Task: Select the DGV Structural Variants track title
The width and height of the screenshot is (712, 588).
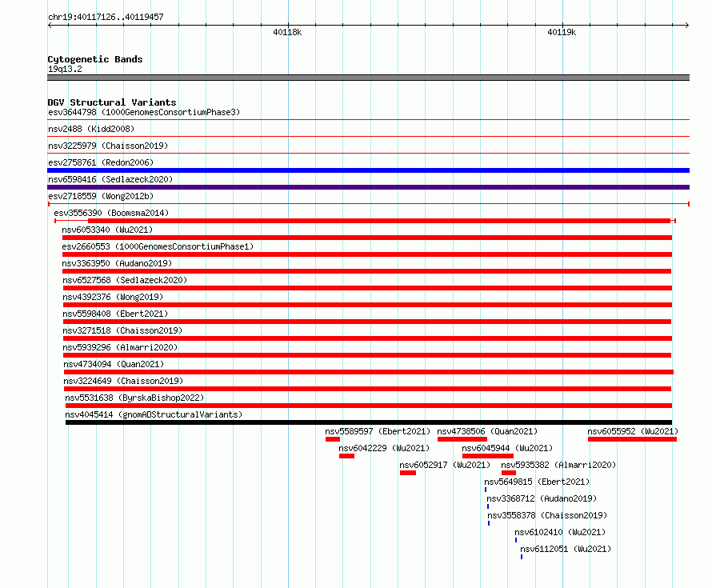Action: coord(112,102)
